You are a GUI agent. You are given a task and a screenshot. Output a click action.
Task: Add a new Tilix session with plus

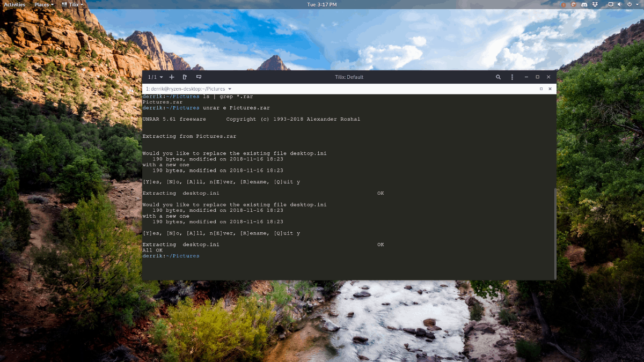pyautogui.click(x=172, y=77)
